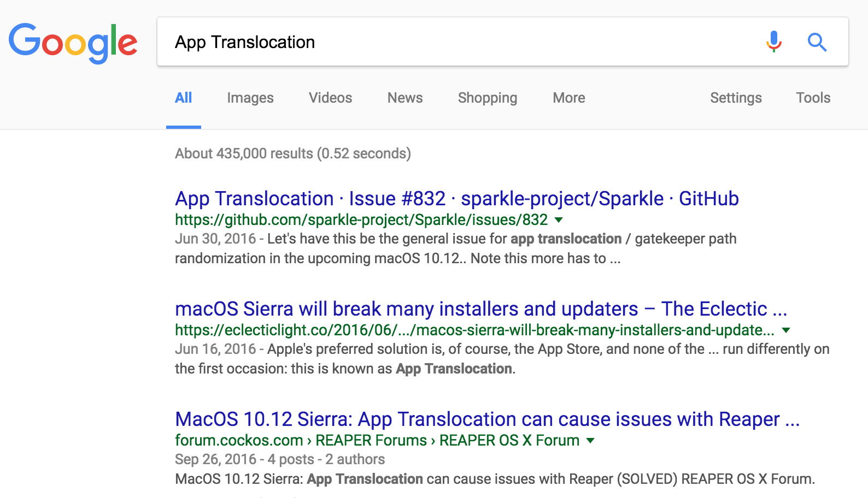Click the Jun 16, 2016 snippet date
Image resolution: width=868 pixels, height=498 pixels.
(x=215, y=349)
